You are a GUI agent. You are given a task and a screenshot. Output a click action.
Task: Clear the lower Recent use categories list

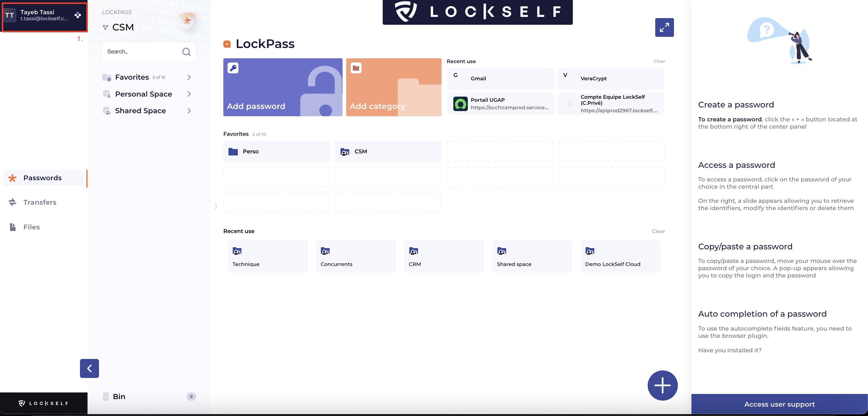(658, 231)
